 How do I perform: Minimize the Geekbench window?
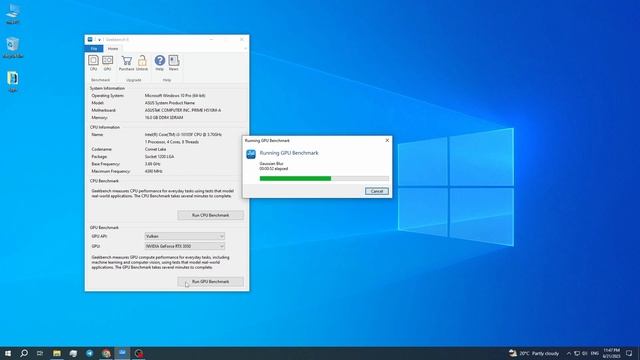tap(211, 40)
